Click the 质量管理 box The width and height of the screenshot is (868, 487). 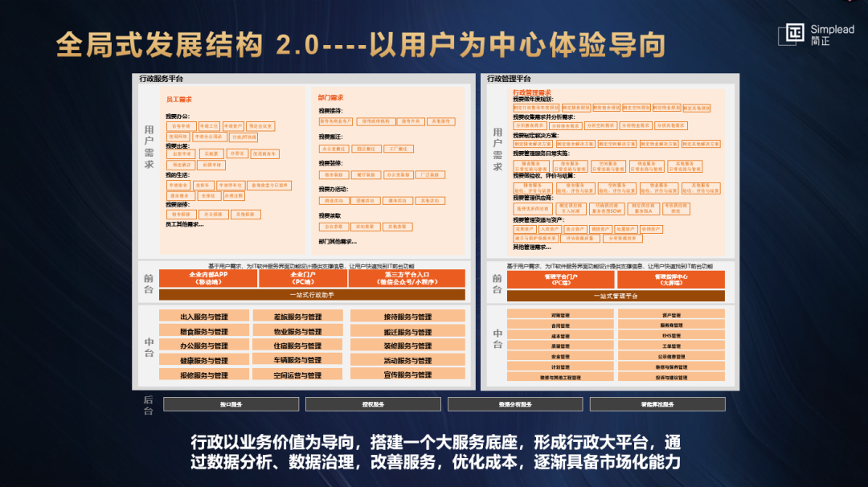(x=560, y=346)
